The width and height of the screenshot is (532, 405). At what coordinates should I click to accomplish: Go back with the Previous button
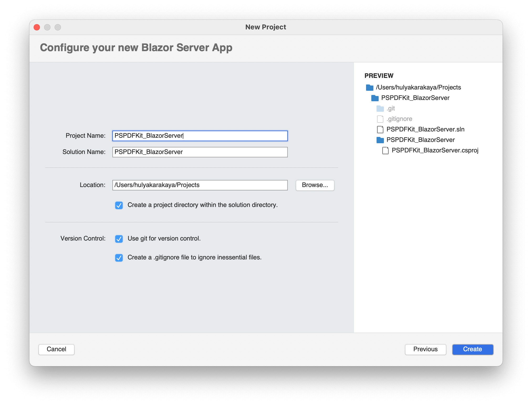click(x=425, y=349)
